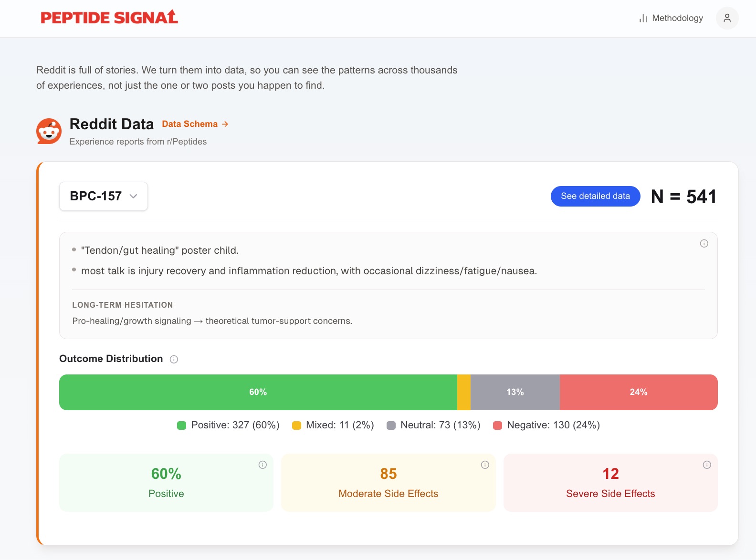
Task: Follow the Data Schema link
Action: pos(195,124)
